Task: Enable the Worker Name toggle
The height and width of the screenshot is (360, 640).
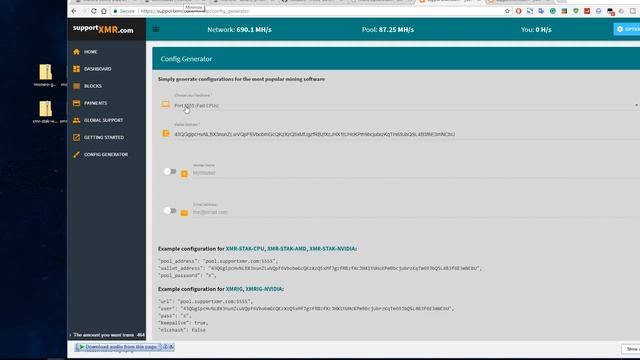Action: 169,171
